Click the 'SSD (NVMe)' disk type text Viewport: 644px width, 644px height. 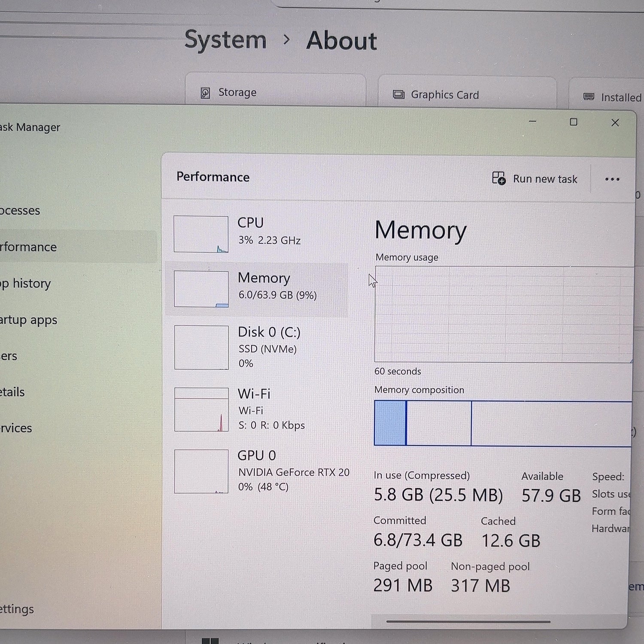[267, 349]
